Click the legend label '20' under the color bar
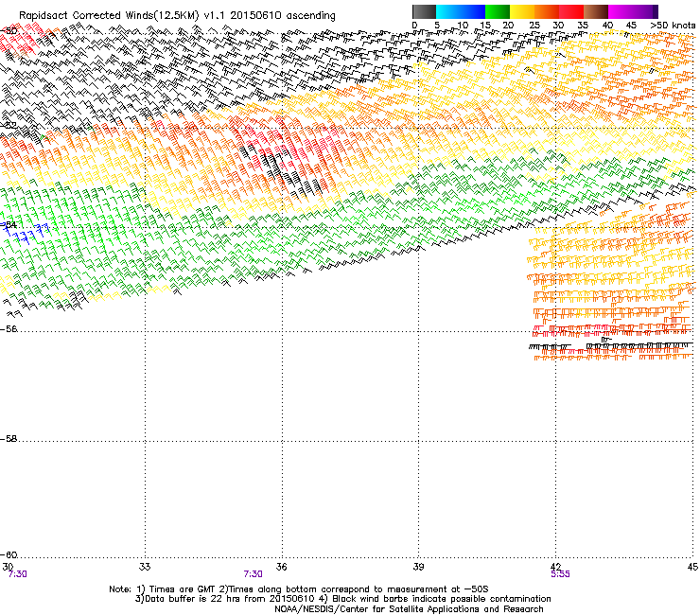The height and width of the screenshot is (615, 700). click(x=509, y=26)
